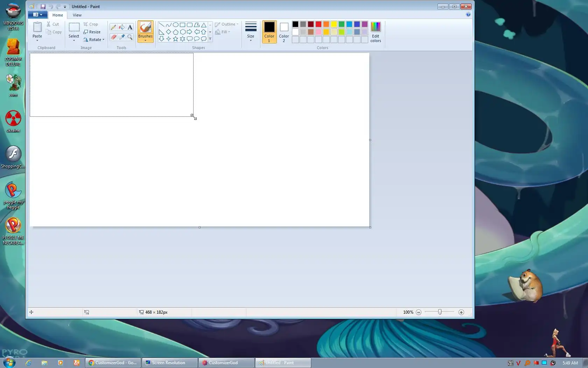
Task: Open the Brushes dropdown arrow
Action: (145, 40)
